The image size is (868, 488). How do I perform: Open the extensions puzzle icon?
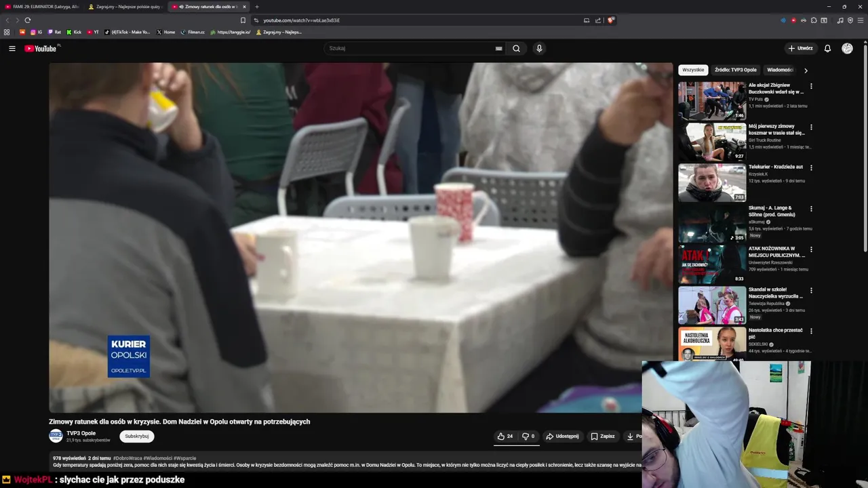coord(814,20)
